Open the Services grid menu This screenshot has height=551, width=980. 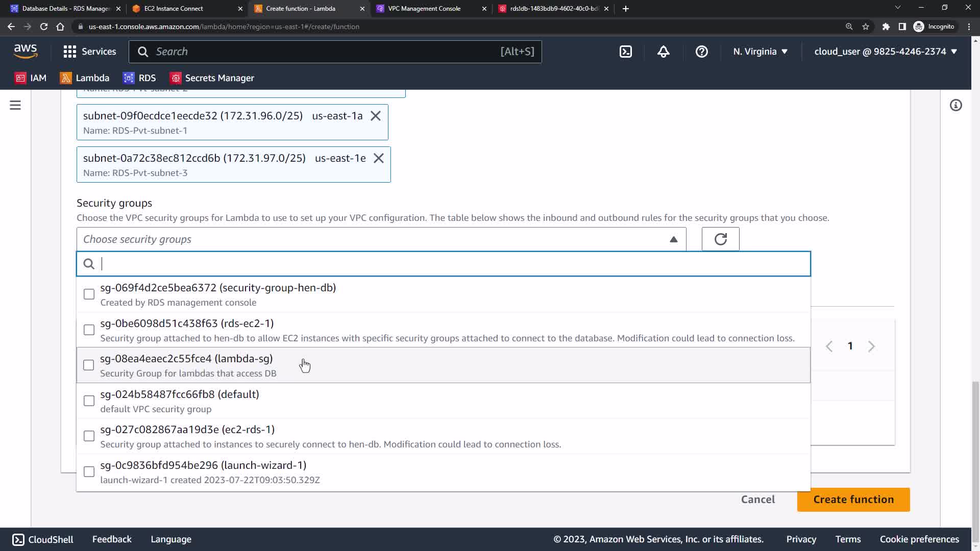[x=89, y=52]
